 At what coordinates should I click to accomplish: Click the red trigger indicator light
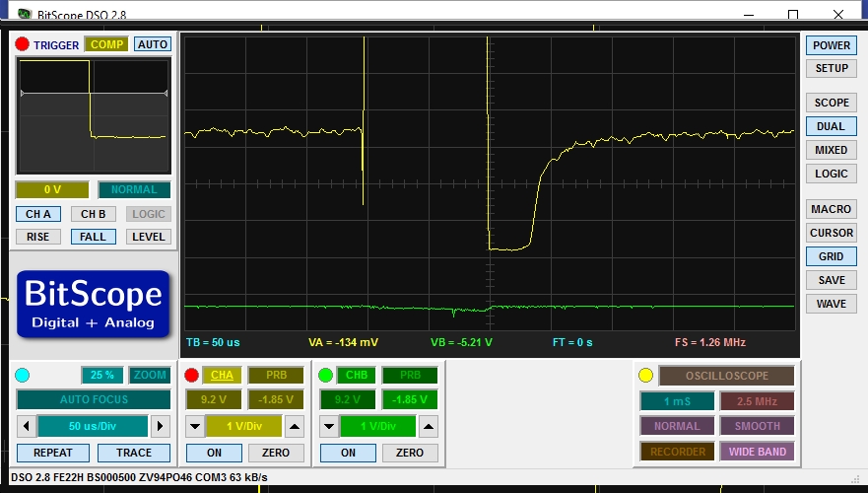click(x=22, y=44)
